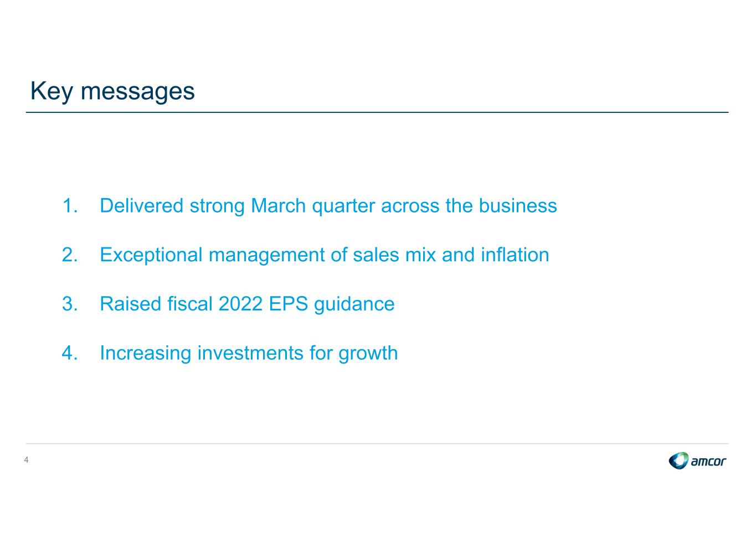Select the 'Key messages' slide title

(x=112, y=91)
